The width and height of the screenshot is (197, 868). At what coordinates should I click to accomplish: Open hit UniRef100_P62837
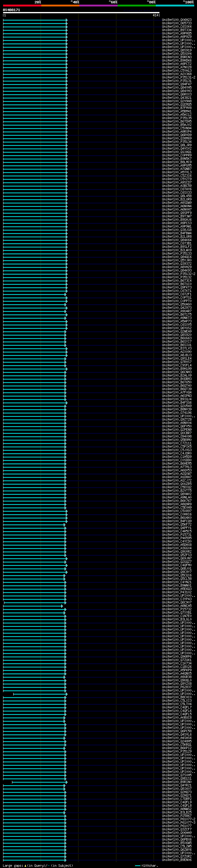click(x=177, y=687)
